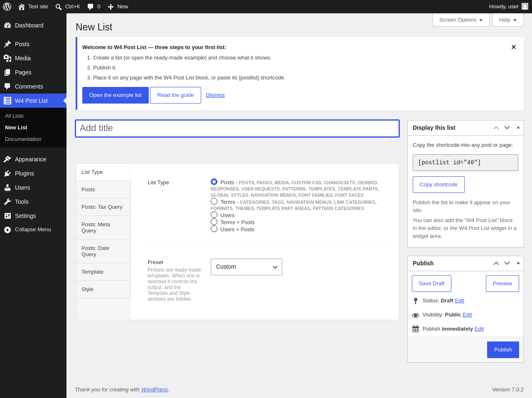Move Display this list box up
The width and height of the screenshot is (532, 398).
[496, 128]
